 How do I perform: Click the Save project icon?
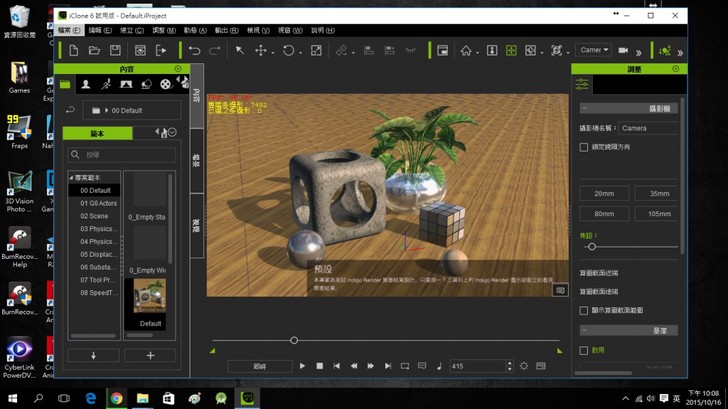click(117, 50)
